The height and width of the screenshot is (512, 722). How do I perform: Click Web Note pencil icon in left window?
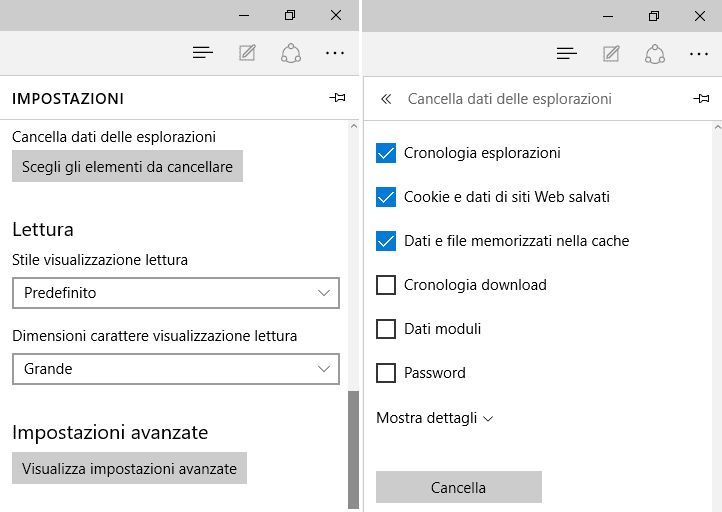[247, 53]
